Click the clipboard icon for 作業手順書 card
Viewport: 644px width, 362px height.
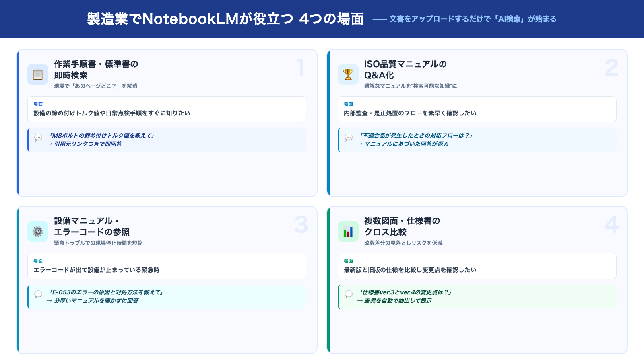[38, 74]
